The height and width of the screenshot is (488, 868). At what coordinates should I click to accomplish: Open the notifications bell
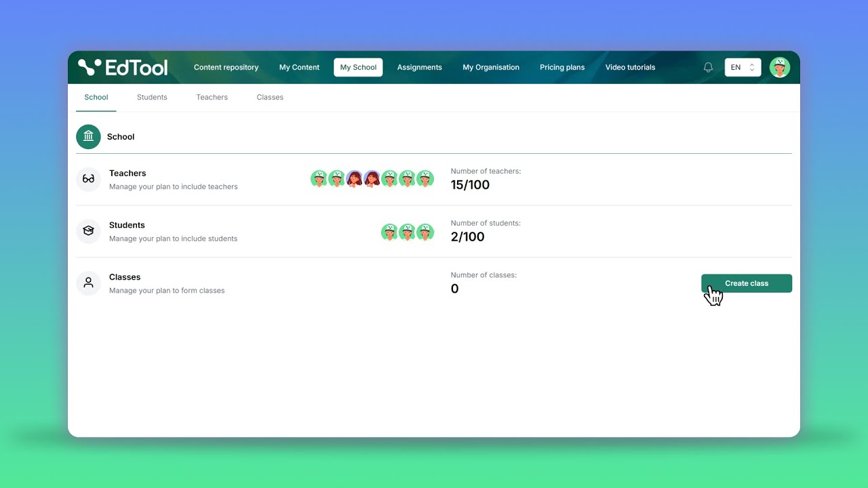[x=708, y=67]
